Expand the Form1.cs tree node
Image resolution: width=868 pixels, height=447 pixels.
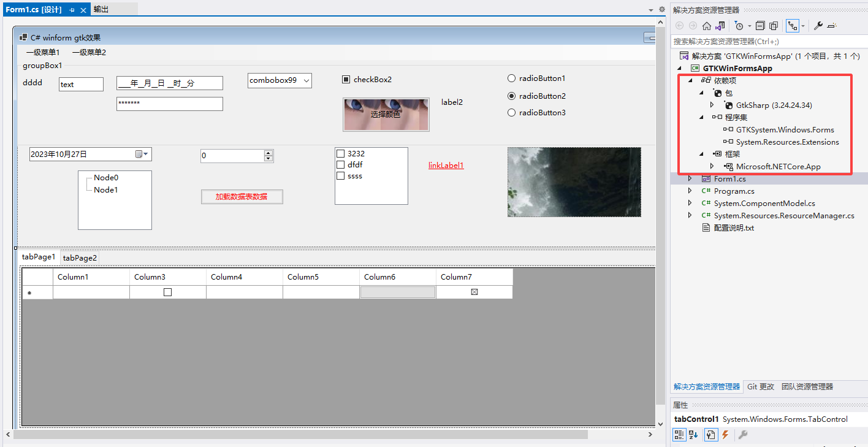pyautogui.click(x=690, y=178)
